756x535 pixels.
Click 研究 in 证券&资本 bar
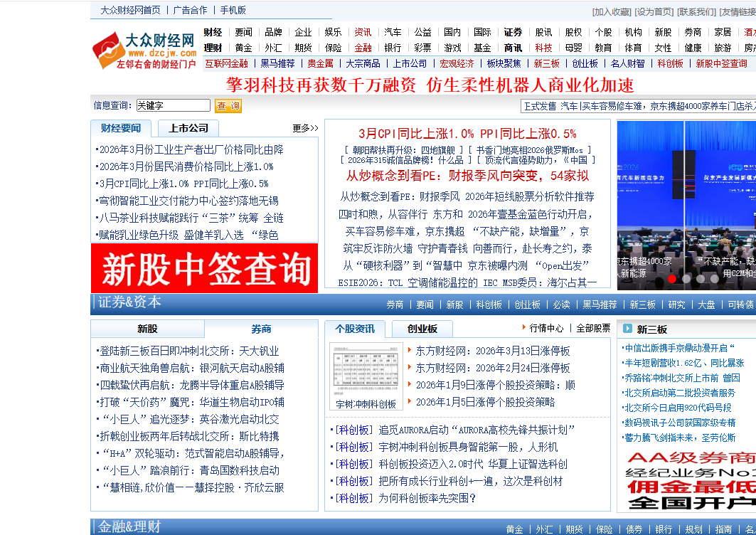[x=676, y=304]
